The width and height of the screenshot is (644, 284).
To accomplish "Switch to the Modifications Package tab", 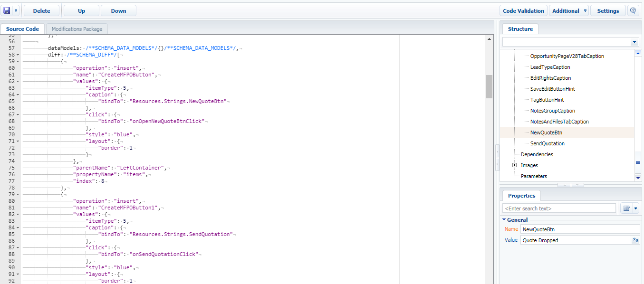I will (x=77, y=29).
